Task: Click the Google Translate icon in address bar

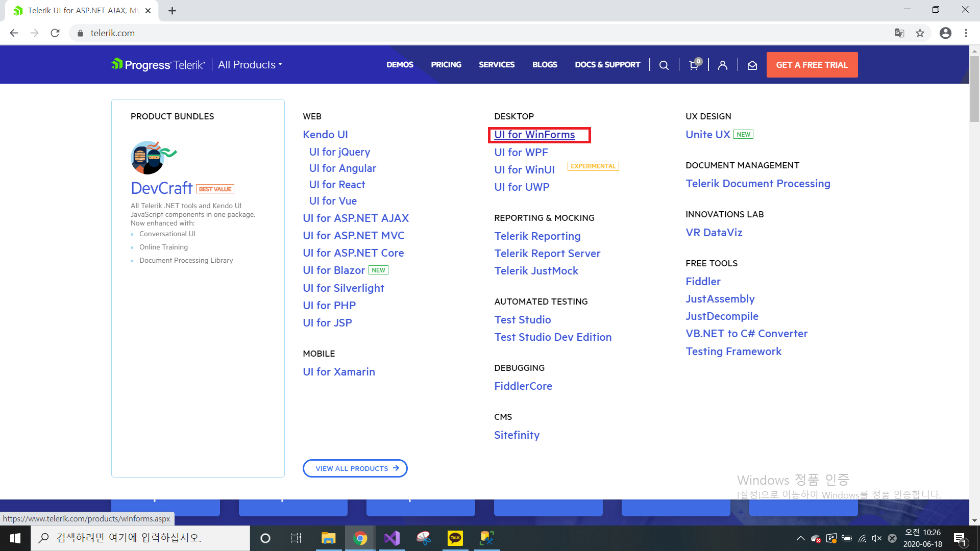Action: tap(899, 33)
